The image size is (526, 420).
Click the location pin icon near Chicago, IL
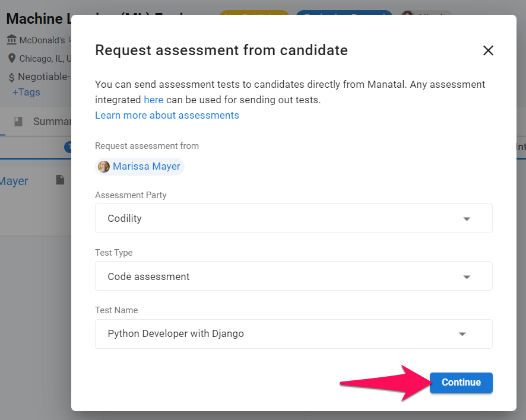pyautogui.click(x=12, y=58)
